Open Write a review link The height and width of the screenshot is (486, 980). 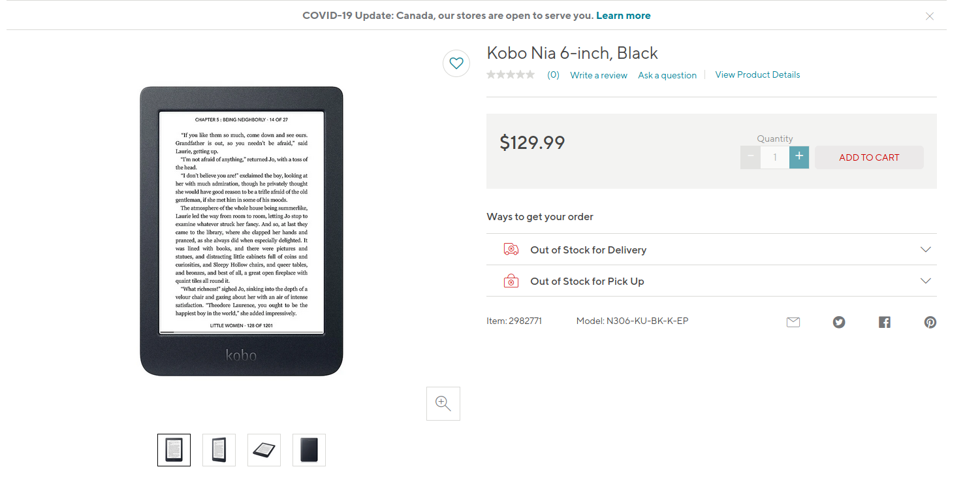point(599,75)
